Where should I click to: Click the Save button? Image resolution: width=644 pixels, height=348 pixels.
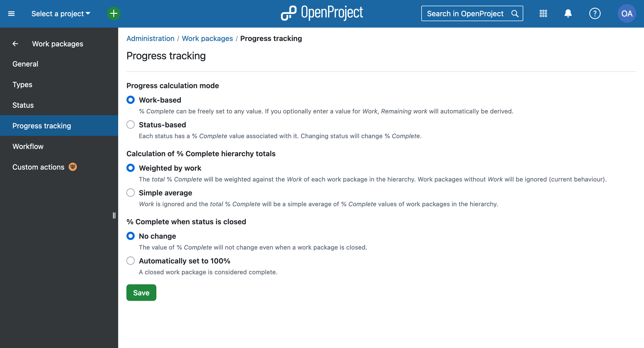[x=141, y=292]
